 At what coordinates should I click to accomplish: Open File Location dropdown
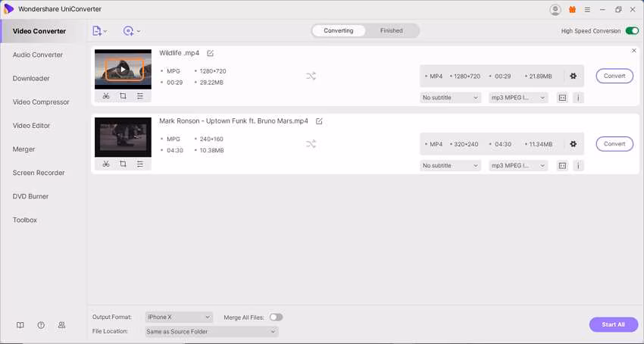pos(211,332)
